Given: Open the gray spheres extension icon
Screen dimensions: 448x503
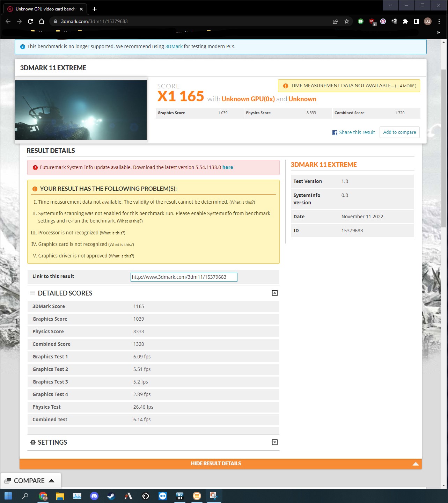Looking at the screenshot, I should (394, 21).
